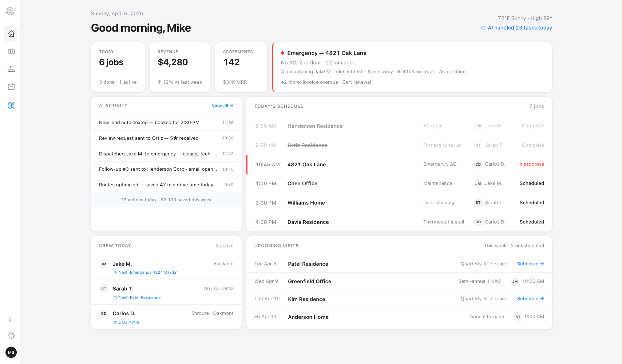Toggle the Complete status for Henderson Residence
Viewport: 622px width, 364px height.
coord(533,126)
